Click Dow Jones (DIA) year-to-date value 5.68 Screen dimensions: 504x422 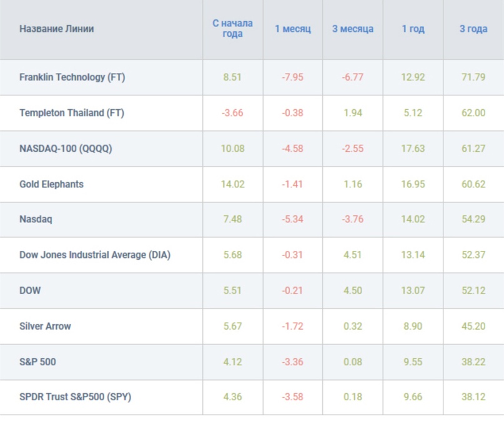(x=232, y=255)
